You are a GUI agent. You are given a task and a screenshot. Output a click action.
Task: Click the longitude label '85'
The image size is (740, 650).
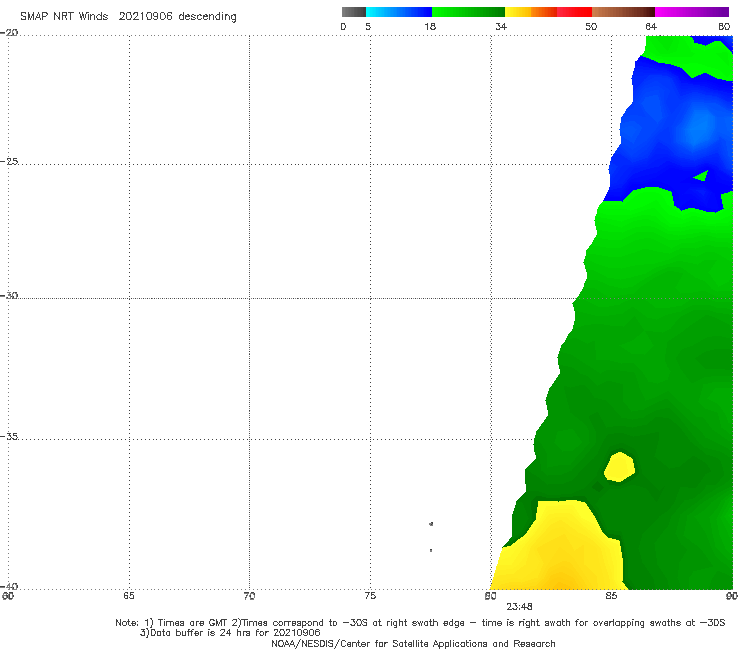(611, 596)
